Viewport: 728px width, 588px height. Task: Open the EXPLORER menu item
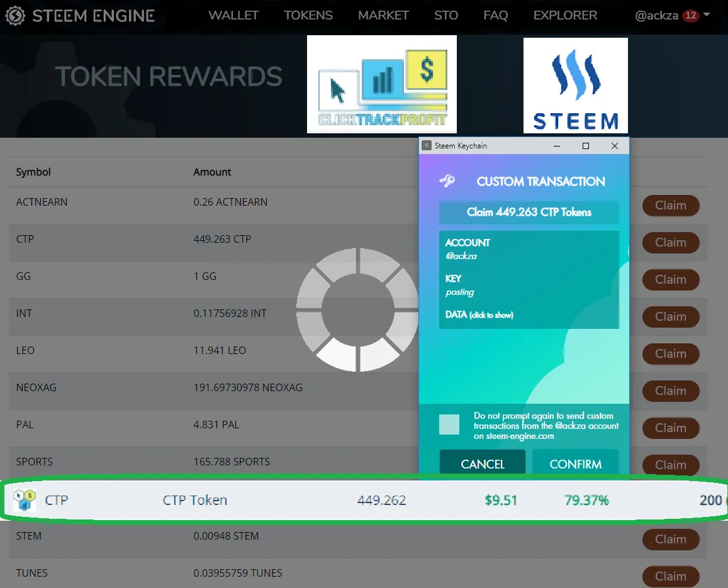(565, 15)
